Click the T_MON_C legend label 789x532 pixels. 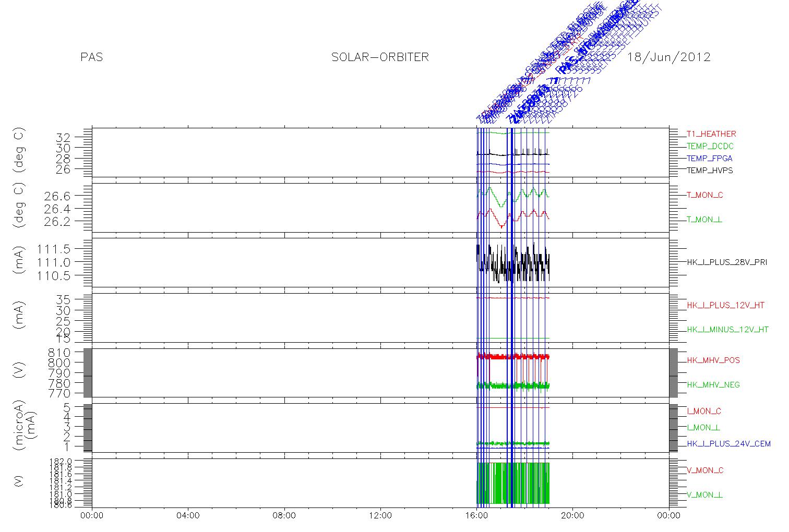[705, 195]
